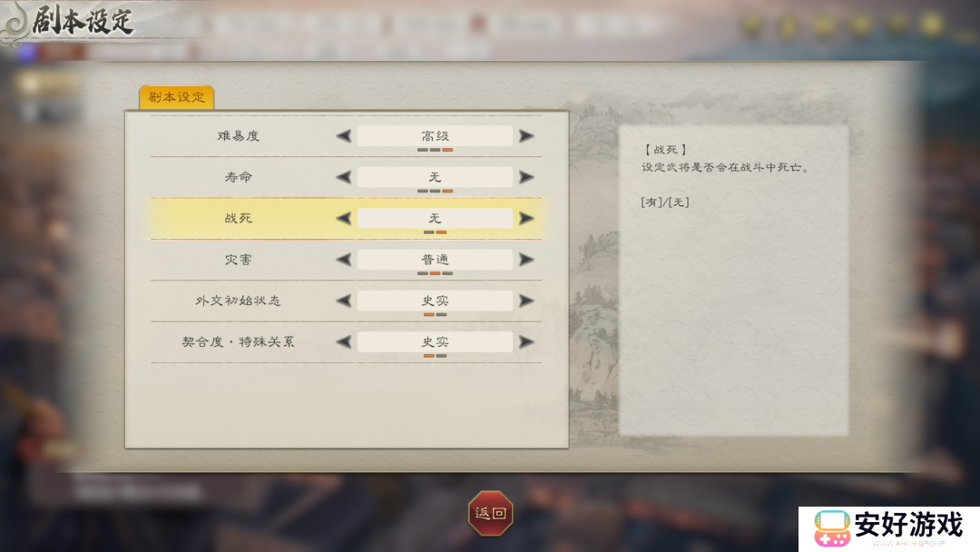
Task: Click left arrow for 契合度・特殊关系
Action: 344,342
